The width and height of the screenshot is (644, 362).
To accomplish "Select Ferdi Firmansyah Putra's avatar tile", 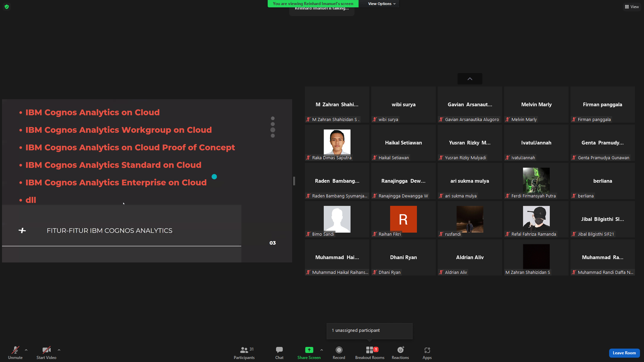I will tap(536, 180).
